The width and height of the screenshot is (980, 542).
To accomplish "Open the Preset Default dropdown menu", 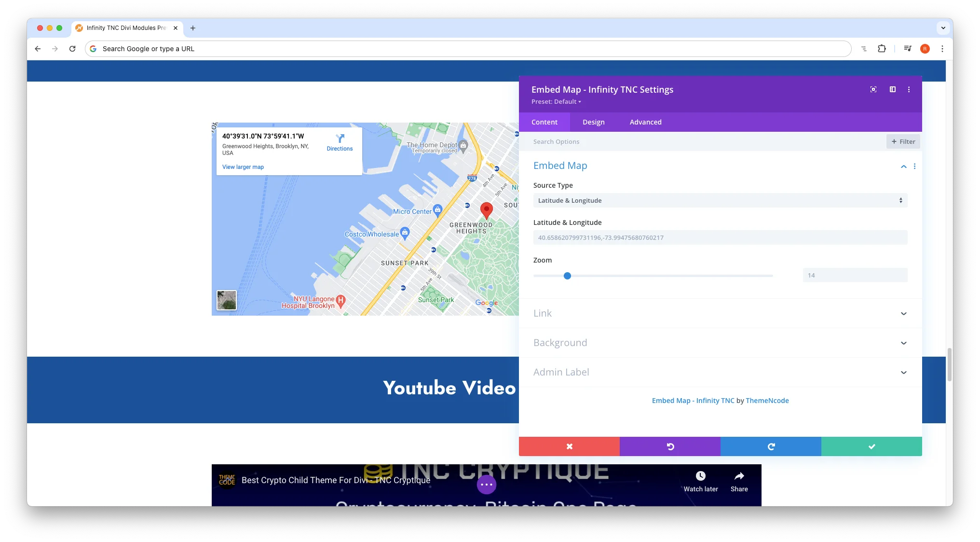I will tap(556, 101).
